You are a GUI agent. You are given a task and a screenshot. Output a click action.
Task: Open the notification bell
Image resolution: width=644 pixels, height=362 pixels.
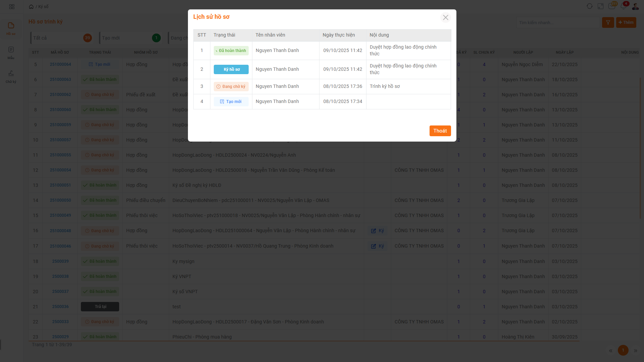pos(624,6)
